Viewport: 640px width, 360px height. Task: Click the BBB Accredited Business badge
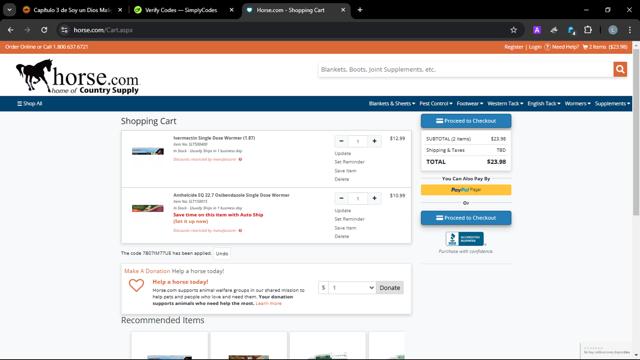pyautogui.click(x=464, y=239)
